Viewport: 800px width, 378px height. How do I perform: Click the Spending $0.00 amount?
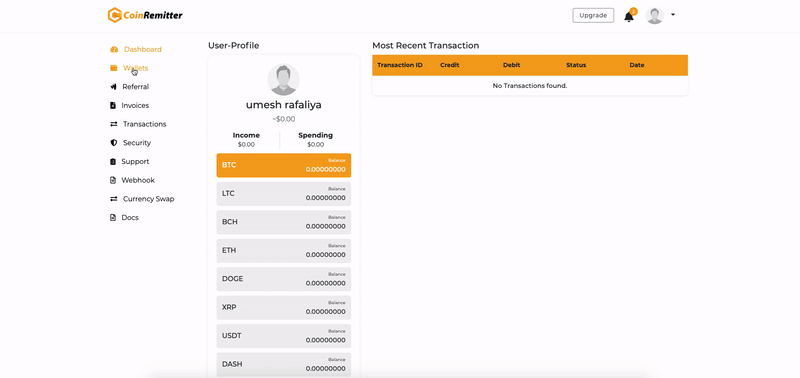[315, 144]
